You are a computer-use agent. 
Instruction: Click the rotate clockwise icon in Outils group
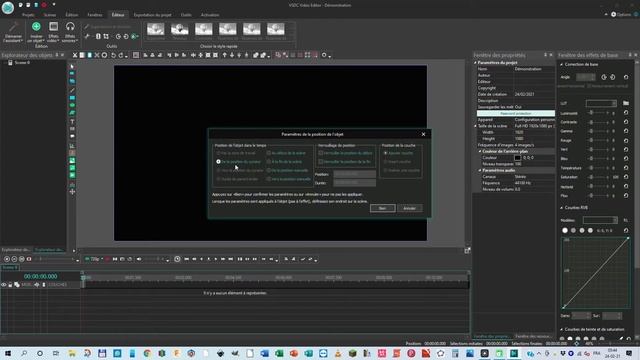(x=118, y=36)
